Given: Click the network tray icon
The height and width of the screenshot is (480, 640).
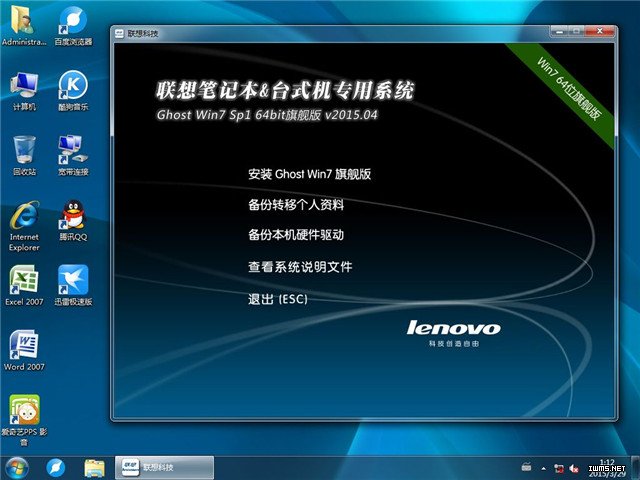Looking at the screenshot, I should pos(559,468).
